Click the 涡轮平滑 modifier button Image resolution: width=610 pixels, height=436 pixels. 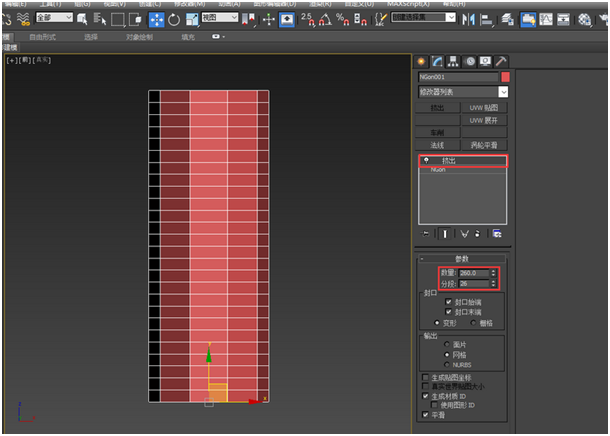[x=484, y=145]
